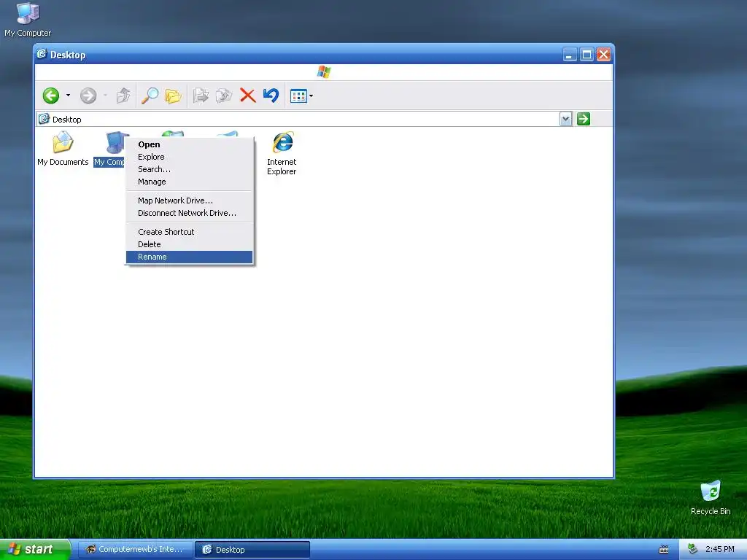Choose Delete in the context menu

click(x=189, y=244)
